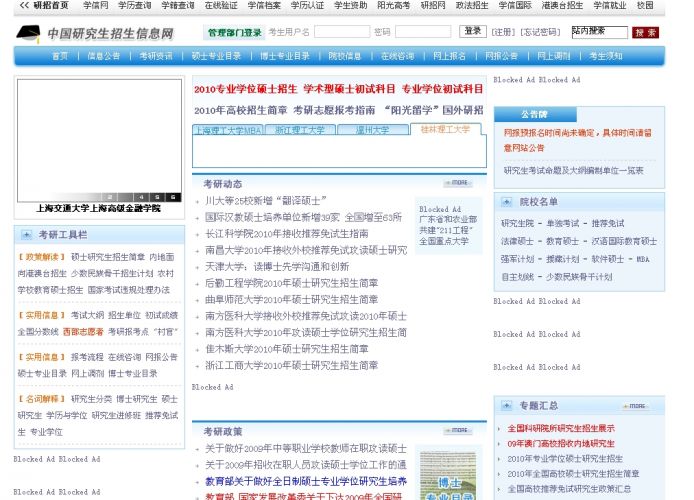The height and width of the screenshot is (500, 694).
Task: Open more link in 考研动态 section
Action: pyautogui.click(x=458, y=183)
